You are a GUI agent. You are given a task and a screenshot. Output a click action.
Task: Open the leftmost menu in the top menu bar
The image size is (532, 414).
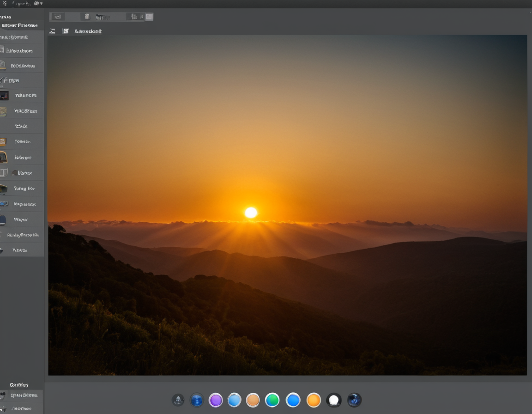(x=5, y=3)
